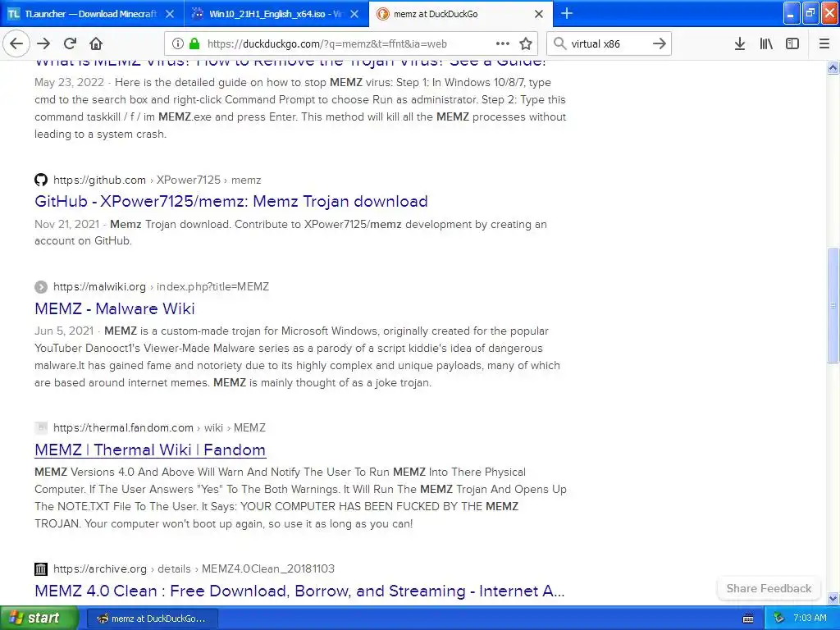Click the virtual x86 search field
This screenshot has width=840, height=630.
(609, 43)
